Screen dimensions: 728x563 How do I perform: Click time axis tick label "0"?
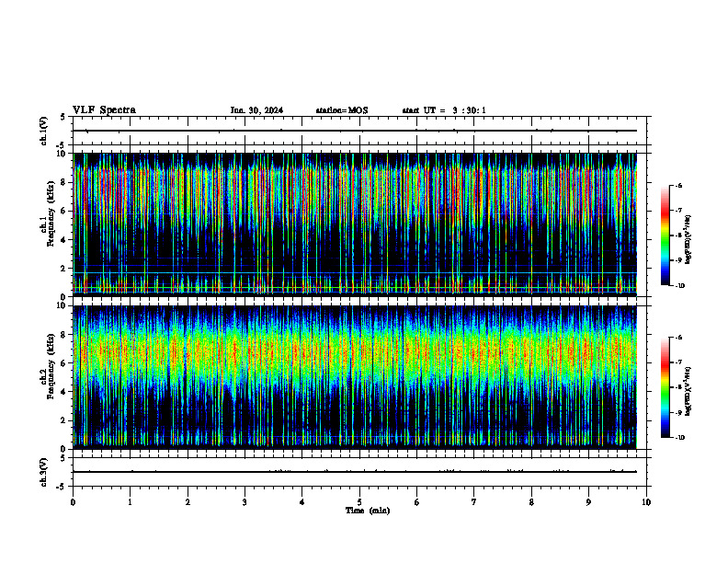[73, 502]
